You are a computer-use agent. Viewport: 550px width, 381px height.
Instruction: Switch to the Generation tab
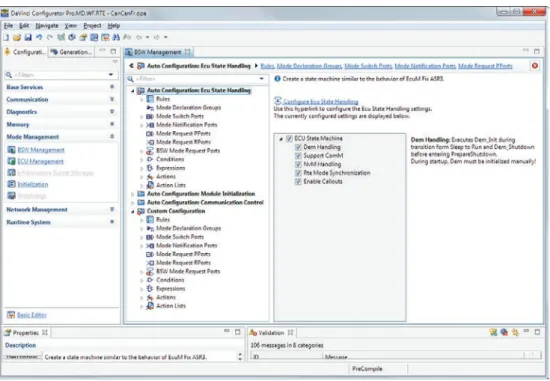72,52
